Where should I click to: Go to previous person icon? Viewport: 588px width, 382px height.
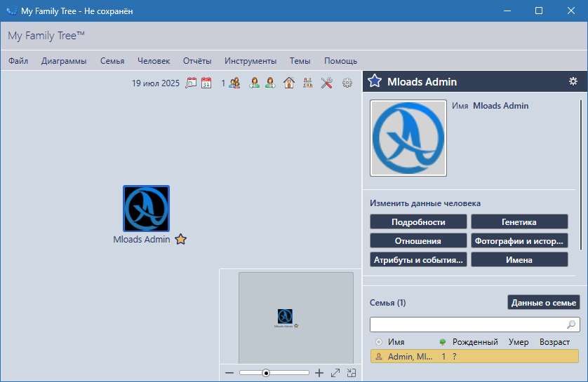255,83
